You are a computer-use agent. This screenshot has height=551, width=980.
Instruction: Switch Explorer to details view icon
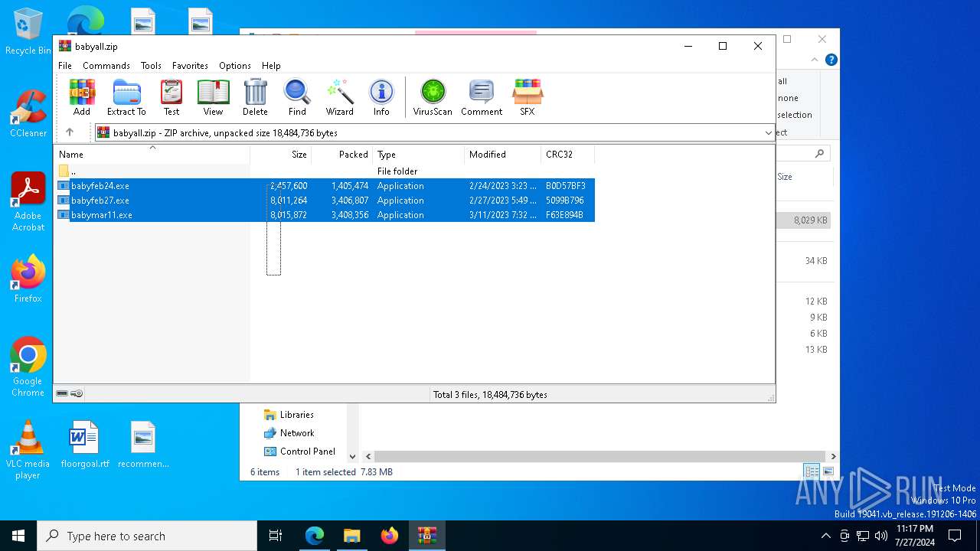(811, 471)
